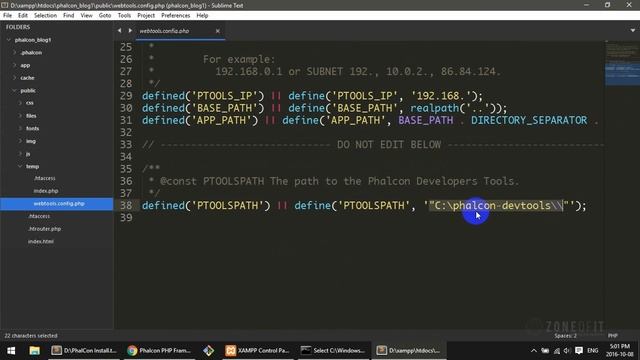Screen dimensions: 640x360
Task: Click realpath on line 30
Action: (434, 108)
